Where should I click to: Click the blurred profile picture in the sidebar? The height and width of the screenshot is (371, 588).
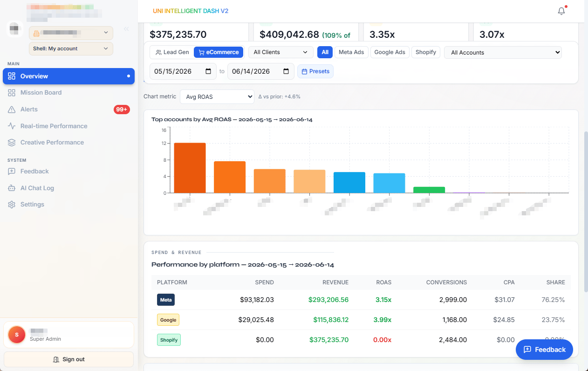[15, 29]
